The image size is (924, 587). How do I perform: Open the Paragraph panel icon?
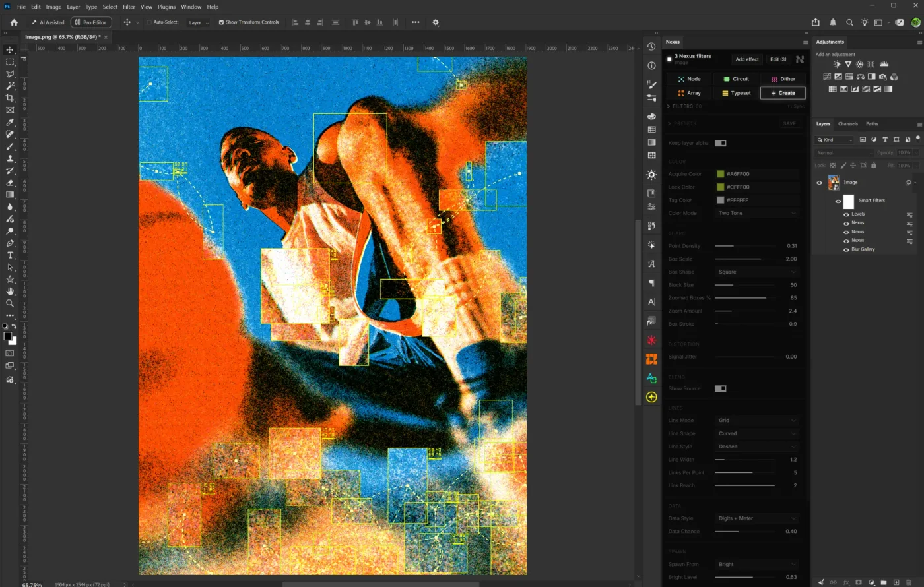pos(651,283)
